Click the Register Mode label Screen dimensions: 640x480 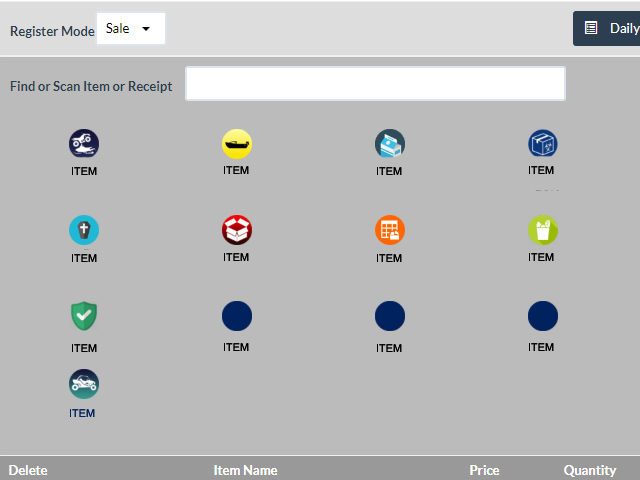tap(52, 31)
